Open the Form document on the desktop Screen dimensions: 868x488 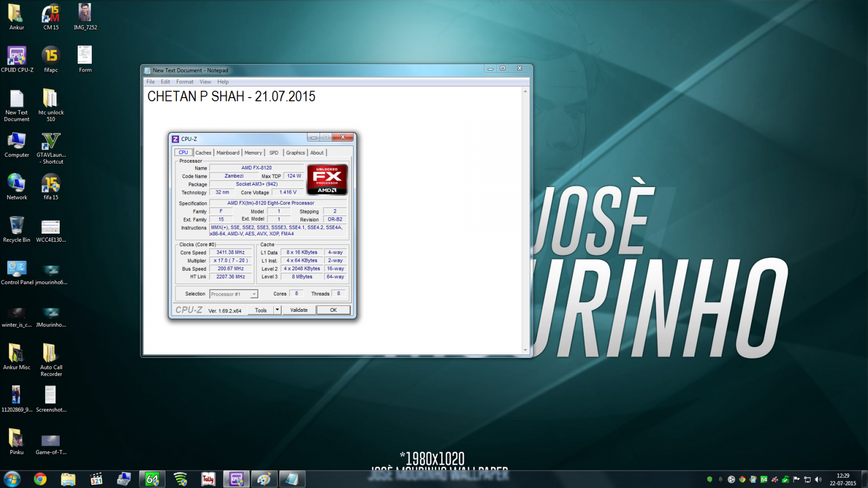tap(85, 59)
